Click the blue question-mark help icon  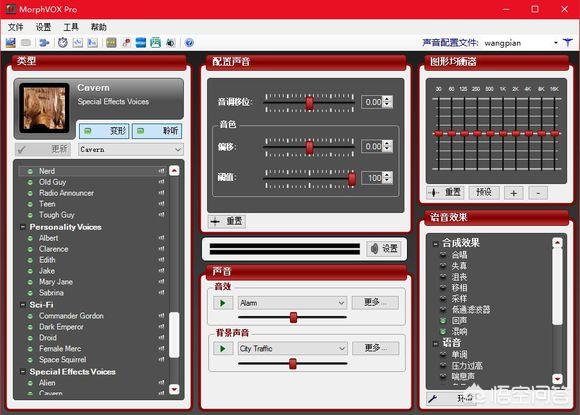(189, 43)
